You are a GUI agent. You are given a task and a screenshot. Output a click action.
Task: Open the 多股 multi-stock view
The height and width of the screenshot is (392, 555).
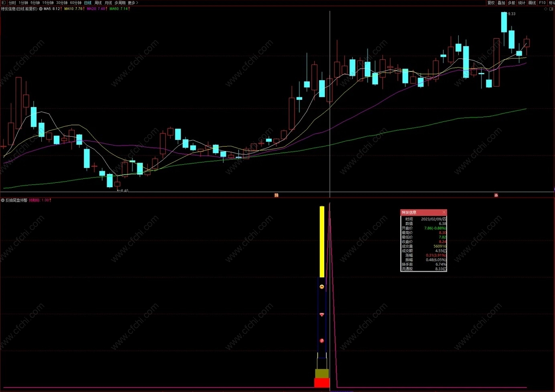(x=512, y=3)
